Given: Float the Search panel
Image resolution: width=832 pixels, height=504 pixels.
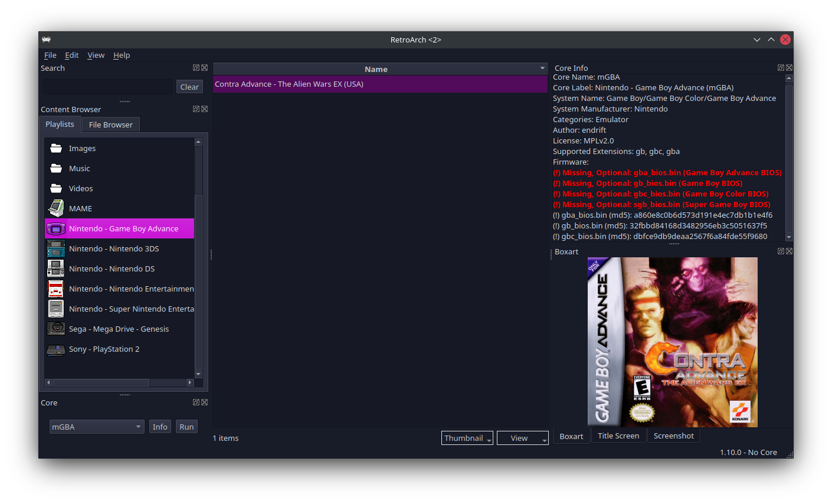Looking at the screenshot, I should 196,68.
